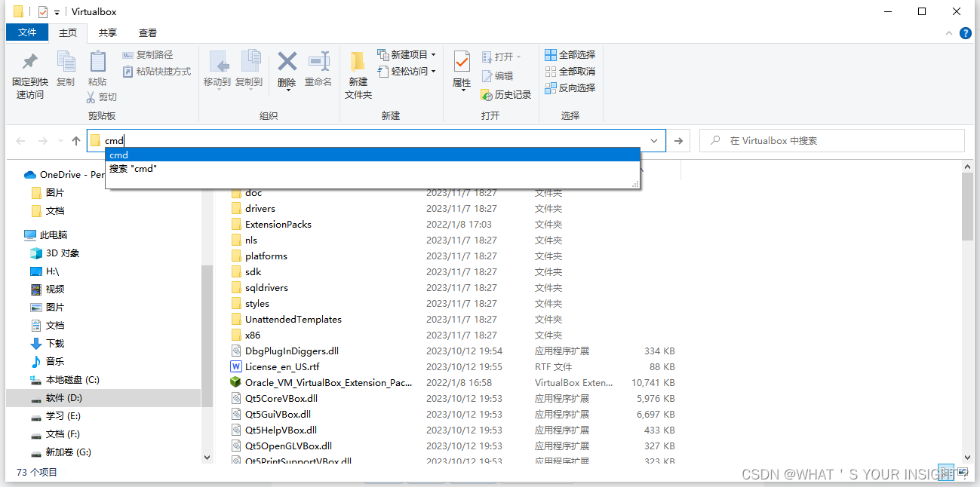The width and height of the screenshot is (980, 487).
Task: Click the Copy icon in ribbon
Action: (x=66, y=63)
